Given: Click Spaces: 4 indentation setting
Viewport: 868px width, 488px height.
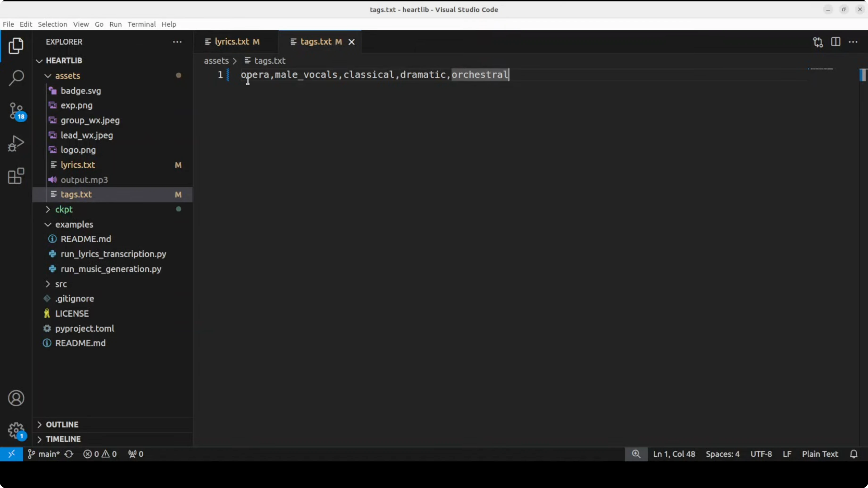Looking at the screenshot, I should coord(722,454).
